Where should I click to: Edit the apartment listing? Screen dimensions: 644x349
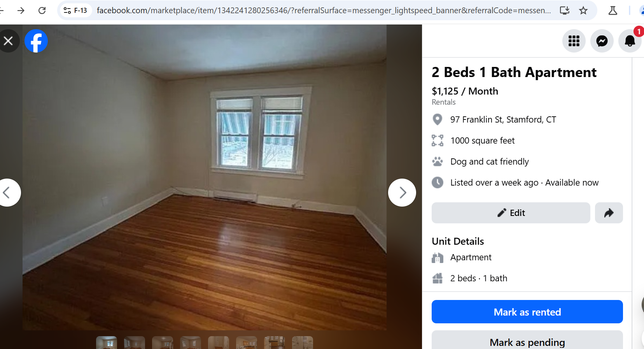(x=511, y=213)
